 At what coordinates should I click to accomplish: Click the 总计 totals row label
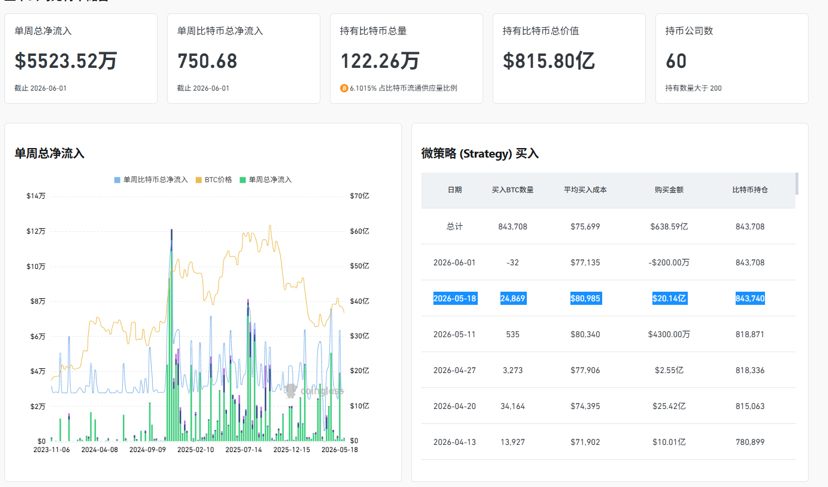click(x=455, y=227)
